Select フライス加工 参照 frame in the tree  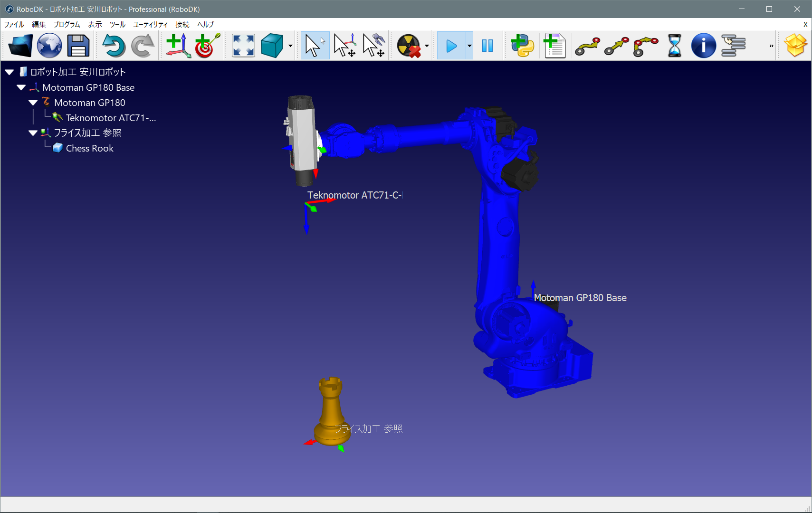point(88,133)
